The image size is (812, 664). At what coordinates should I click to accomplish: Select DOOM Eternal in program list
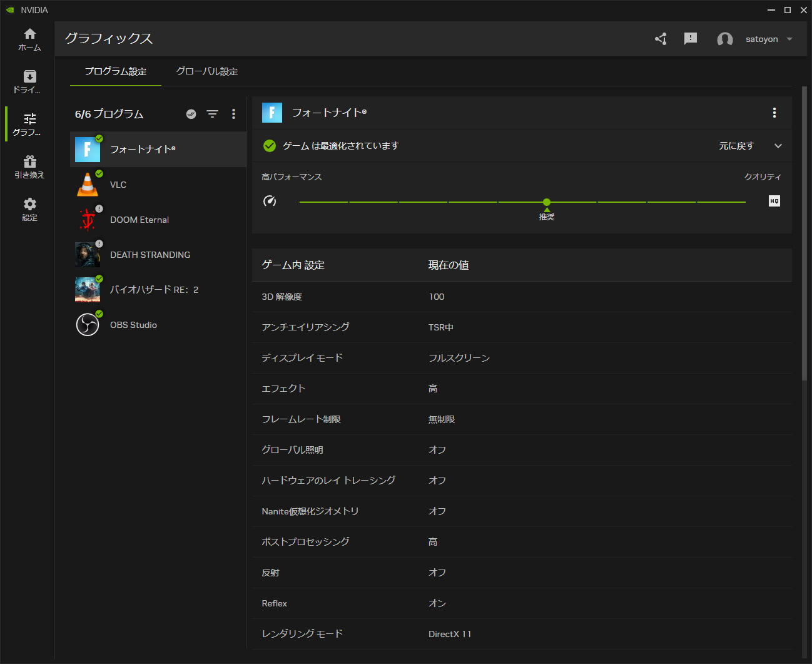[158, 220]
